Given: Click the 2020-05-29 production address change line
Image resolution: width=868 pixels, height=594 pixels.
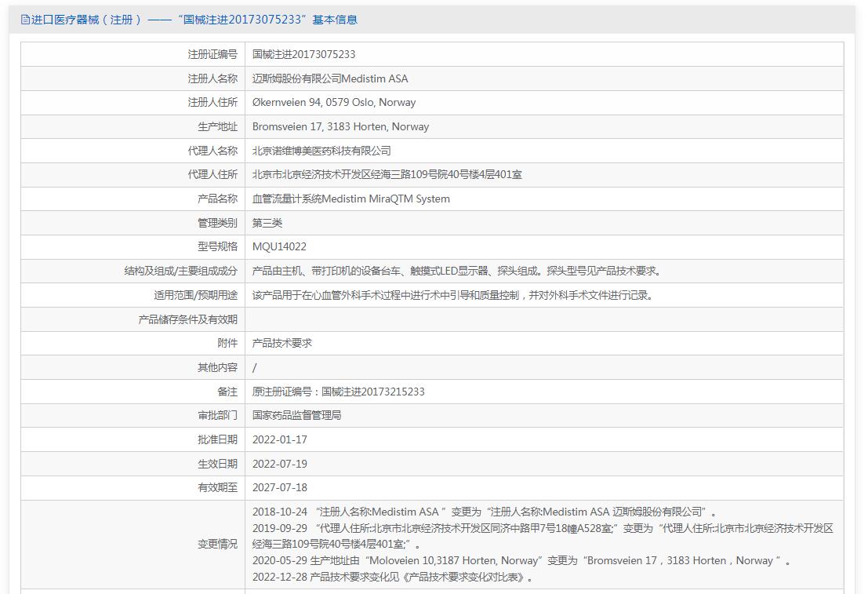Looking at the screenshot, I should pos(521,561).
